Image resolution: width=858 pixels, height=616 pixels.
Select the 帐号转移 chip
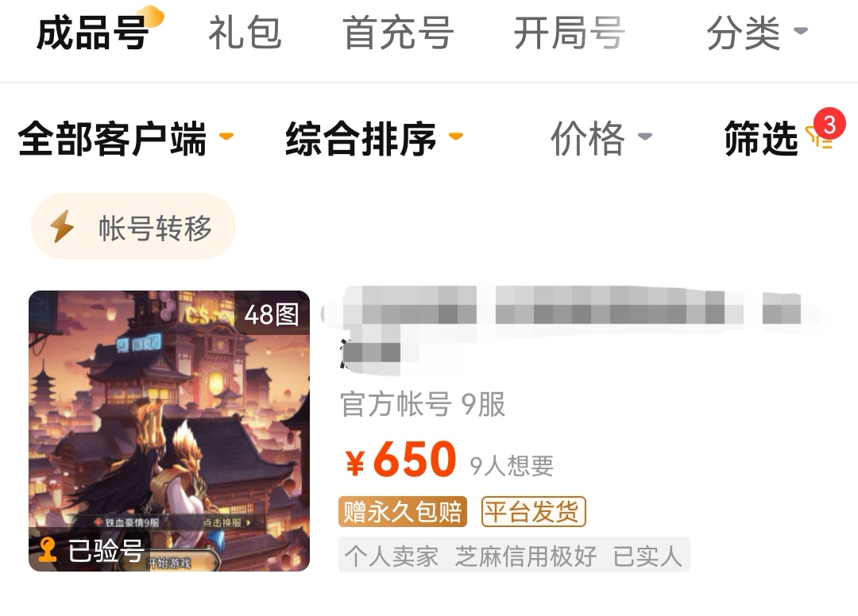133,226
